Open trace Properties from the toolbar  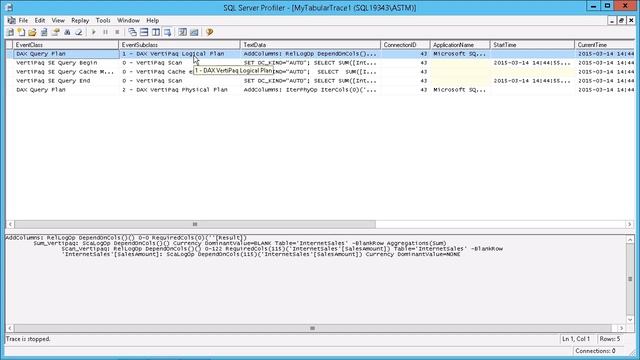56,32
